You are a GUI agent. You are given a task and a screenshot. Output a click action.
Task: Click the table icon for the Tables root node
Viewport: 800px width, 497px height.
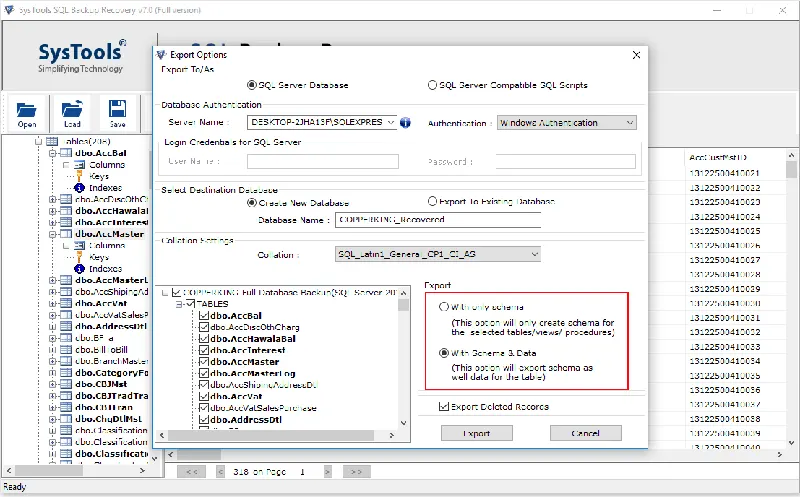(52, 141)
